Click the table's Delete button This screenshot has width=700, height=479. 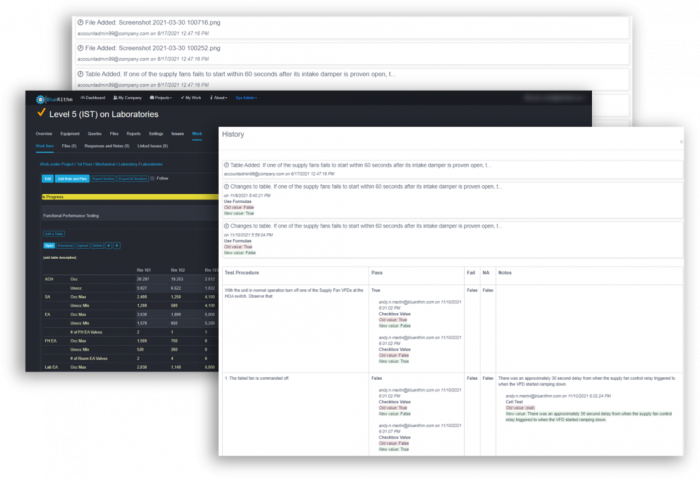(97, 246)
